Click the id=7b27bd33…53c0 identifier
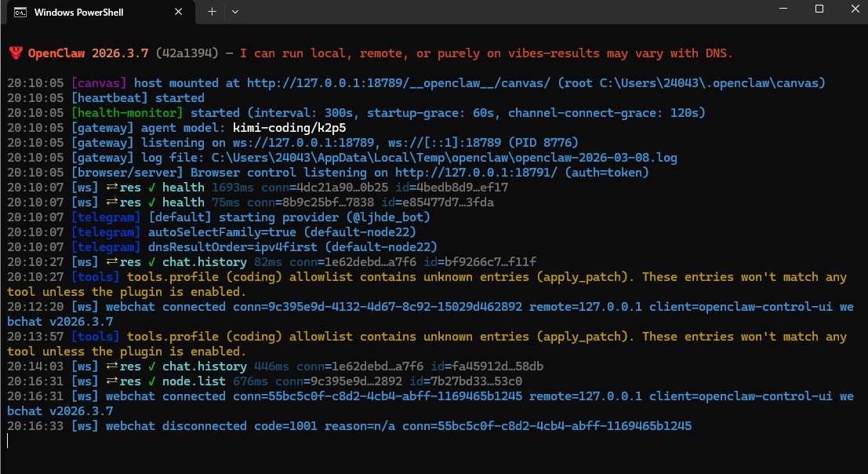 coord(466,381)
